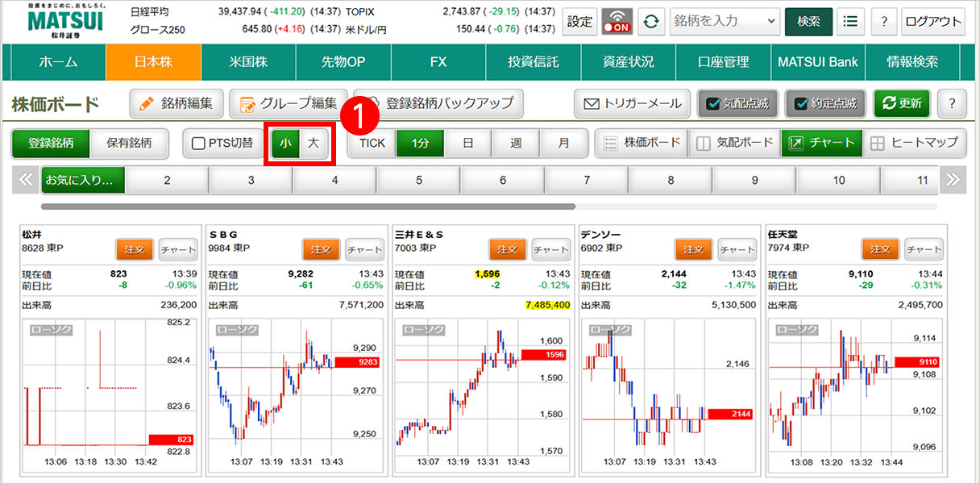980x484 pixels.
Task: Click 注文 on the 松井 card
Action: [135, 249]
